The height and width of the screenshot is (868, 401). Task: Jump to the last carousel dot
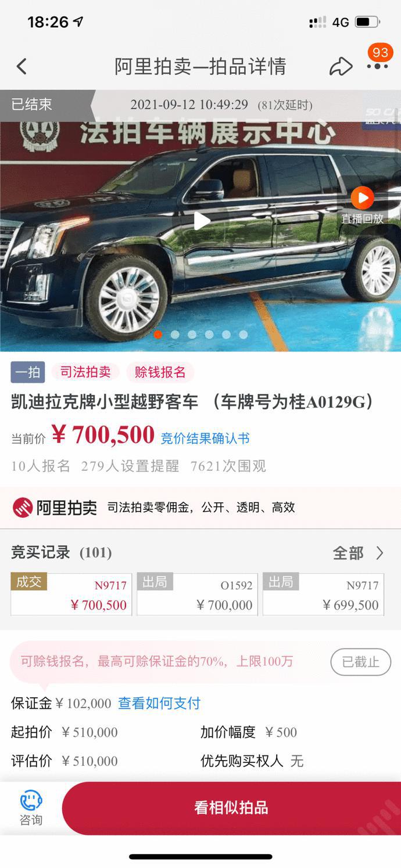(x=243, y=334)
